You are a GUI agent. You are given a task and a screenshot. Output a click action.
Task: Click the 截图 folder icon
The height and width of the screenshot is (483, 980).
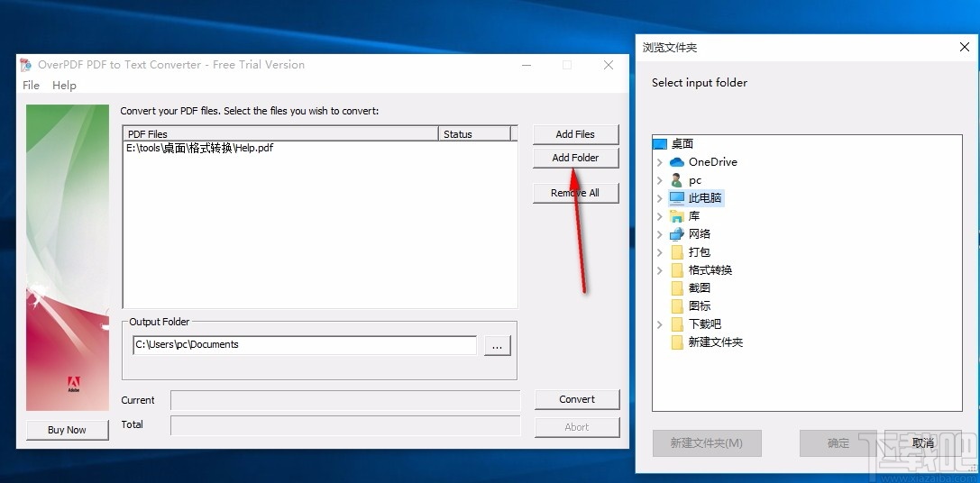coord(677,288)
